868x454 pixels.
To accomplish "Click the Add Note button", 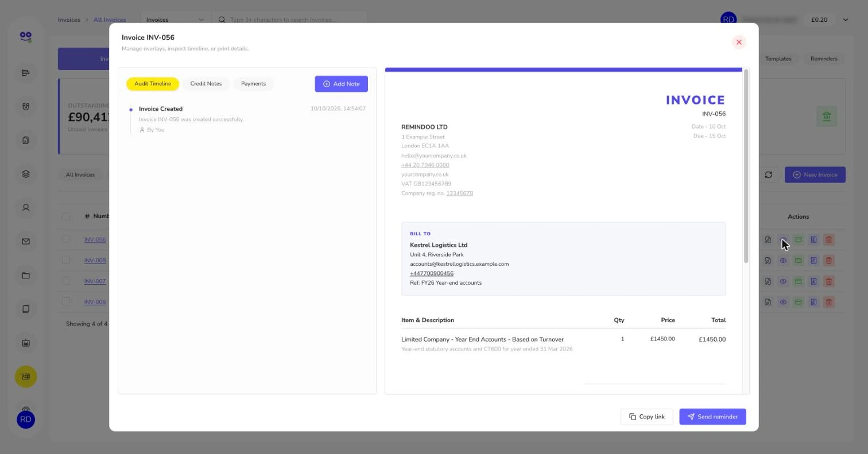I will point(341,84).
